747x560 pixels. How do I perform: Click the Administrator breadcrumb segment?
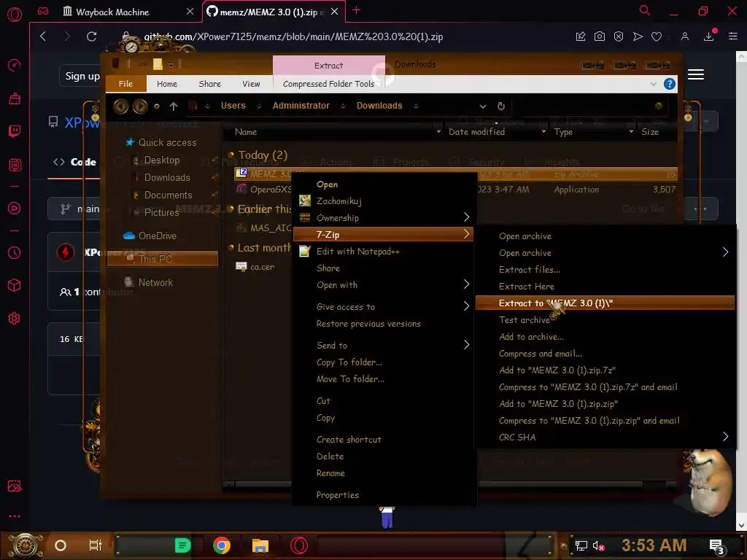point(301,106)
